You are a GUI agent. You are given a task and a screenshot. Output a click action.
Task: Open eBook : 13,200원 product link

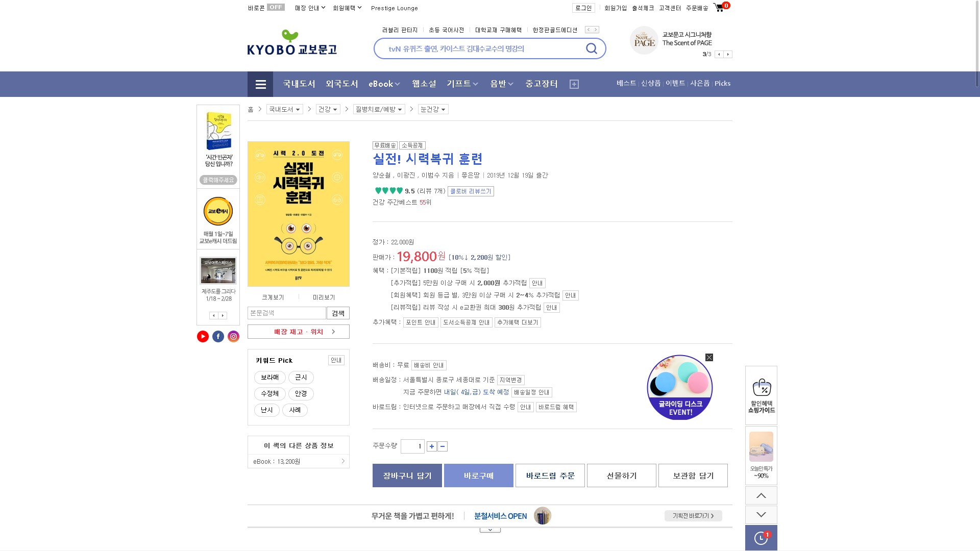point(299,461)
